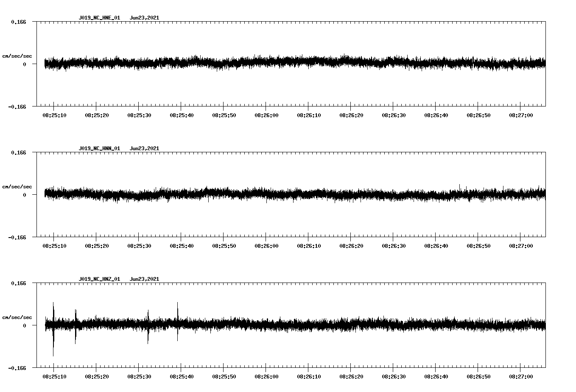Click the 08:26:20 time label under HNN plot
Viewport: 576px width, 392px height.
click(x=351, y=246)
